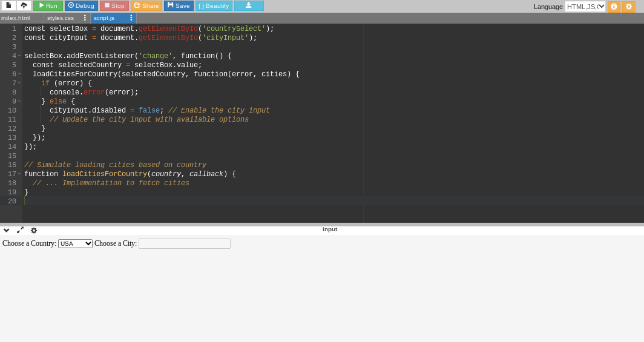Open the Language dropdown

[x=585, y=7]
